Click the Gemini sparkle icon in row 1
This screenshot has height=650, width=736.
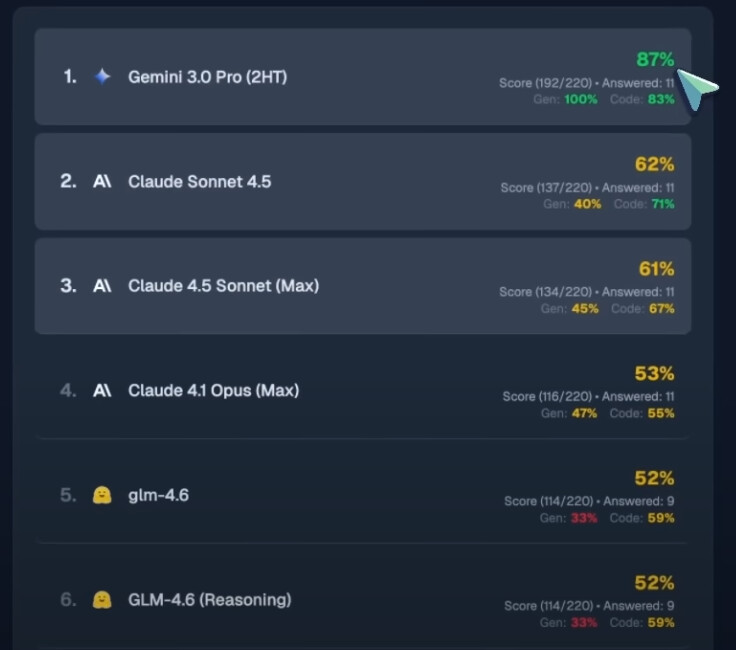[102, 76]
